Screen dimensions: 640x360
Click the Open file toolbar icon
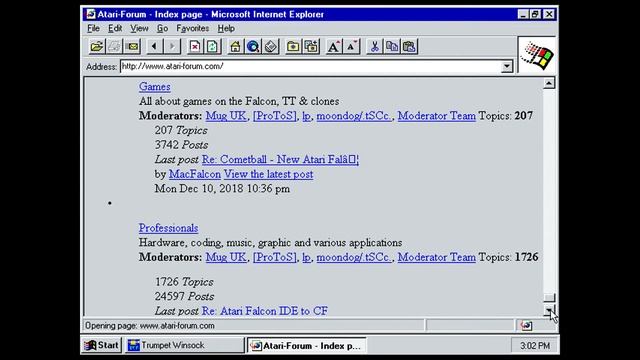[97, 47]
